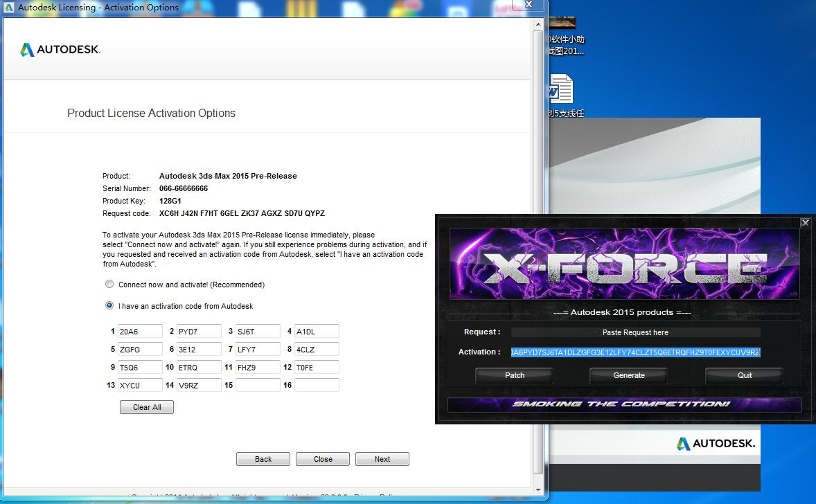The image size is (816, 504).
Task: Click the "Paste Request here" field
Action: coord(635,332)
